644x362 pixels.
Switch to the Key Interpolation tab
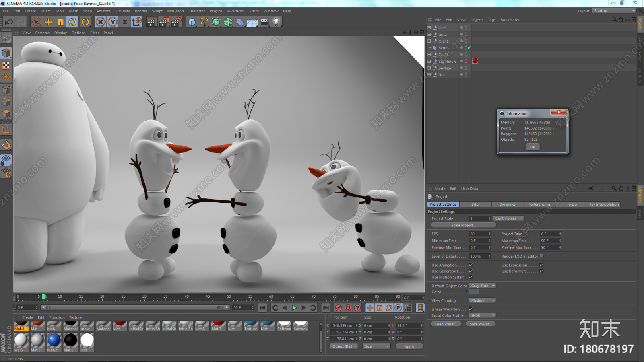pyautogui.click(x=604, y=204)
